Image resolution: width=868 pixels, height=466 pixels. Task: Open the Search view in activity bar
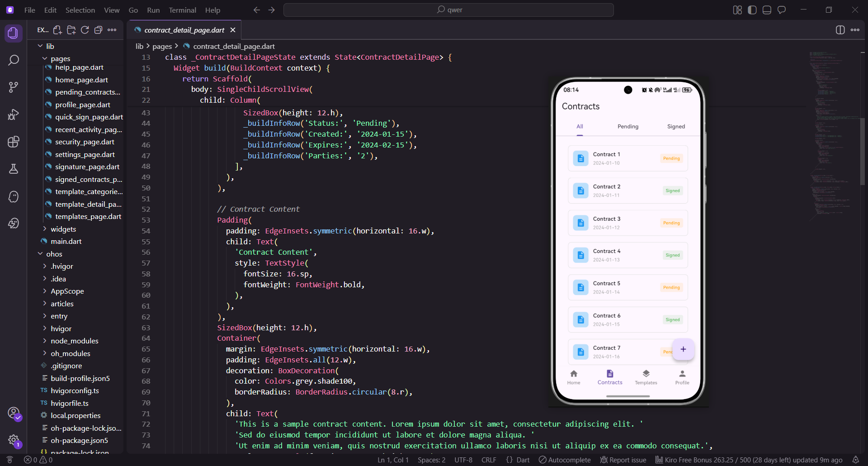tap(13, 60)
